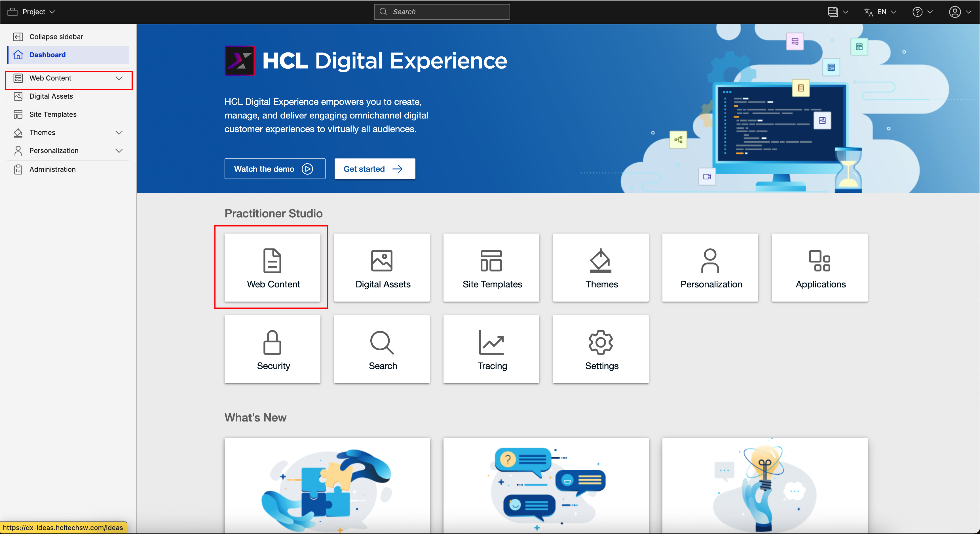Select Site Templates in the sidebar
This screenshot has height=534, width=980.
[x=53, y=115]
